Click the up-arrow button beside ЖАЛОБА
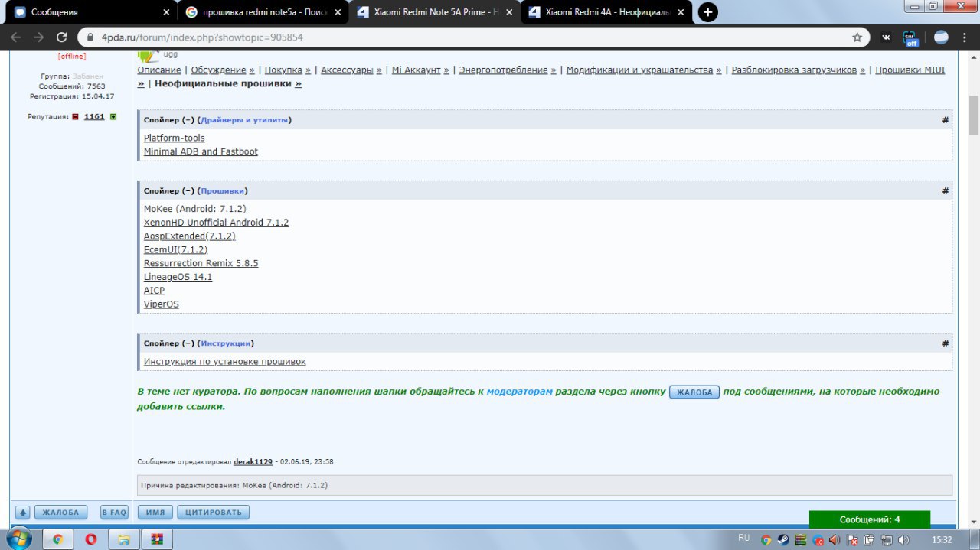The height and width of the screenshot is (550, 980). click(23, 513)
